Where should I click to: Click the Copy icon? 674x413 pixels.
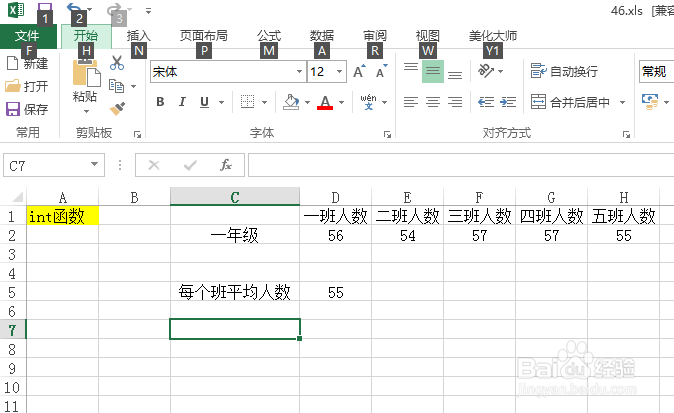(116, 86)
